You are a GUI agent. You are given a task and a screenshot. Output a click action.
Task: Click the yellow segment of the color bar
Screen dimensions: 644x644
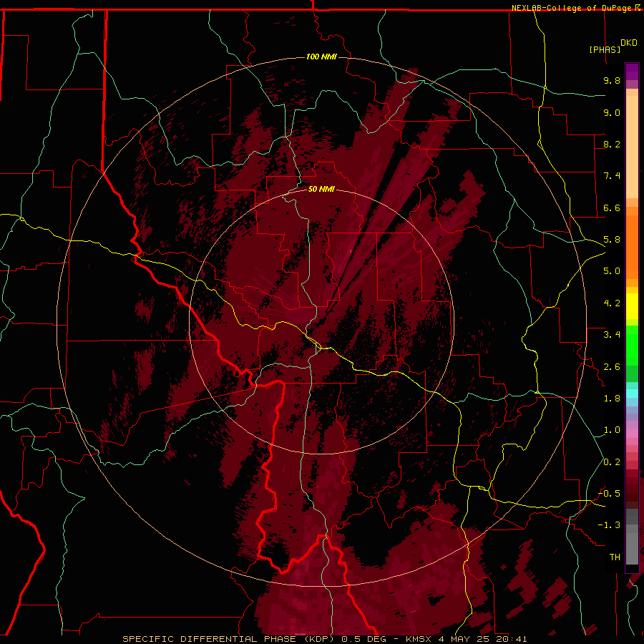pos(632,306)
